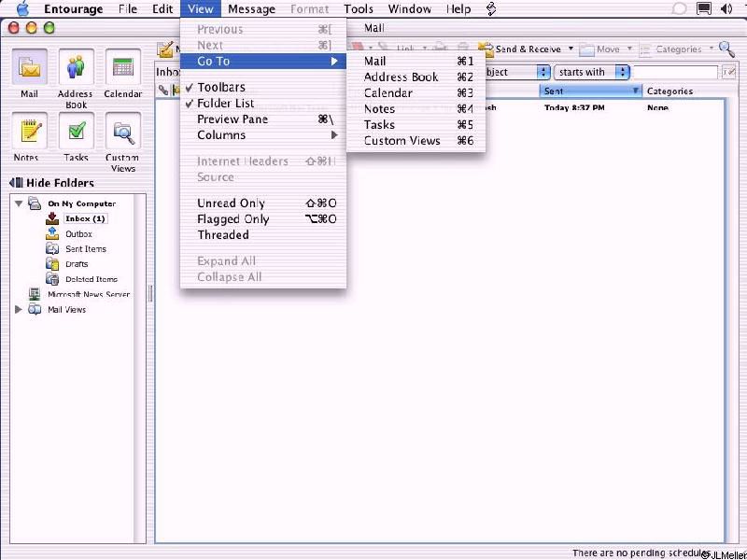This screenshot has height=560, width=747.
Task: Click the Mail Views folder icon
Action: (35, 310)
